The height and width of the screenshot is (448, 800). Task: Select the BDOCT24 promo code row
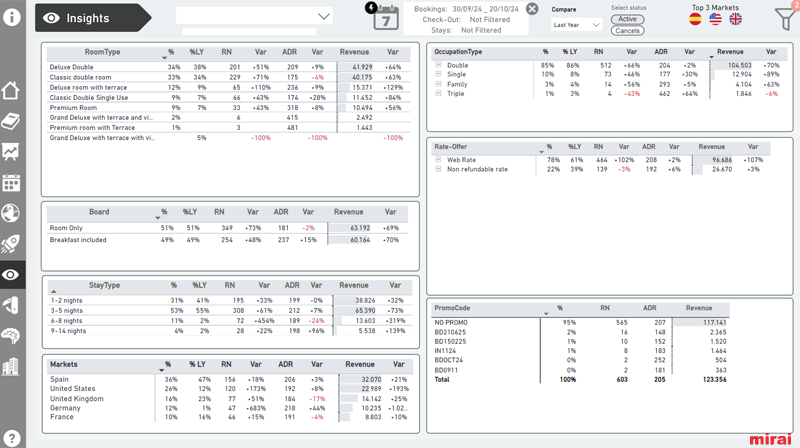pyautogui.click(x=581, y=360)
